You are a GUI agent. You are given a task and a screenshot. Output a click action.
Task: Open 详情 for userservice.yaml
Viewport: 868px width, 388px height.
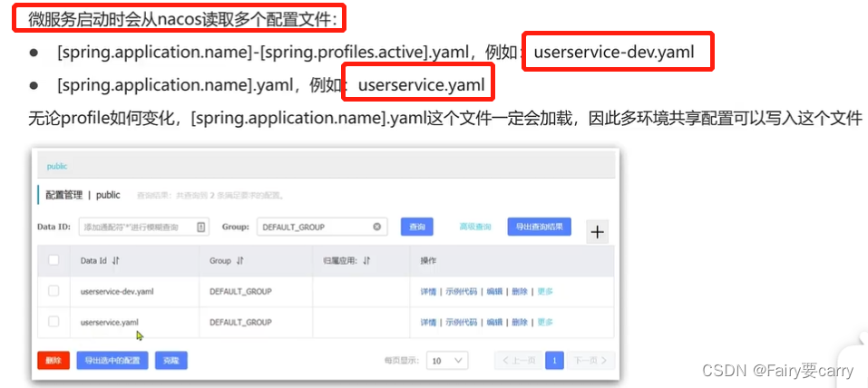(x=428, y=322)
